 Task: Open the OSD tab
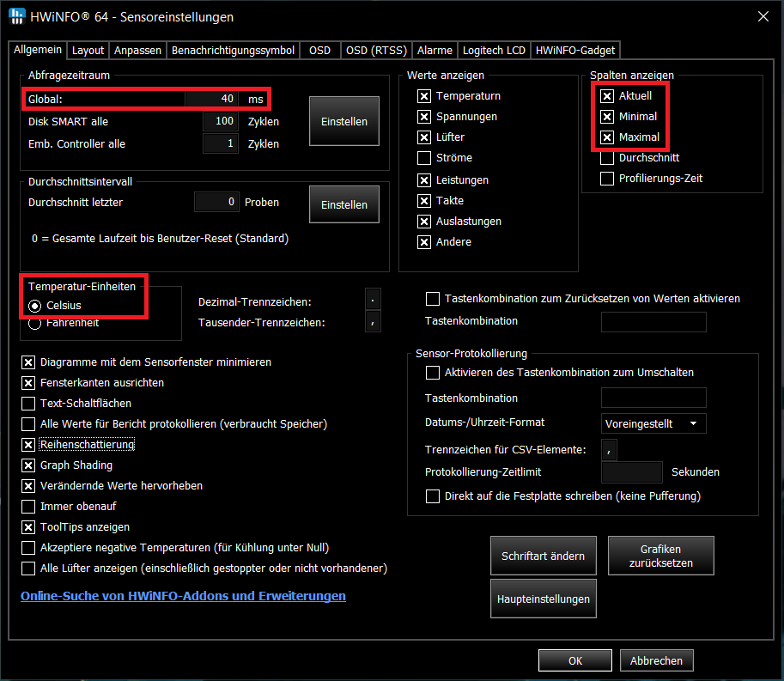click(320, 51)
